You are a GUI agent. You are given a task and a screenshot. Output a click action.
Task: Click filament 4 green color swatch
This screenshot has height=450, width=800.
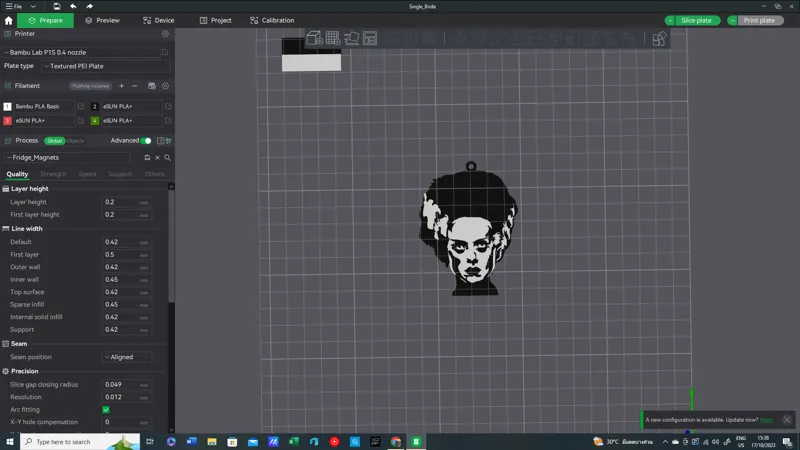95,120
